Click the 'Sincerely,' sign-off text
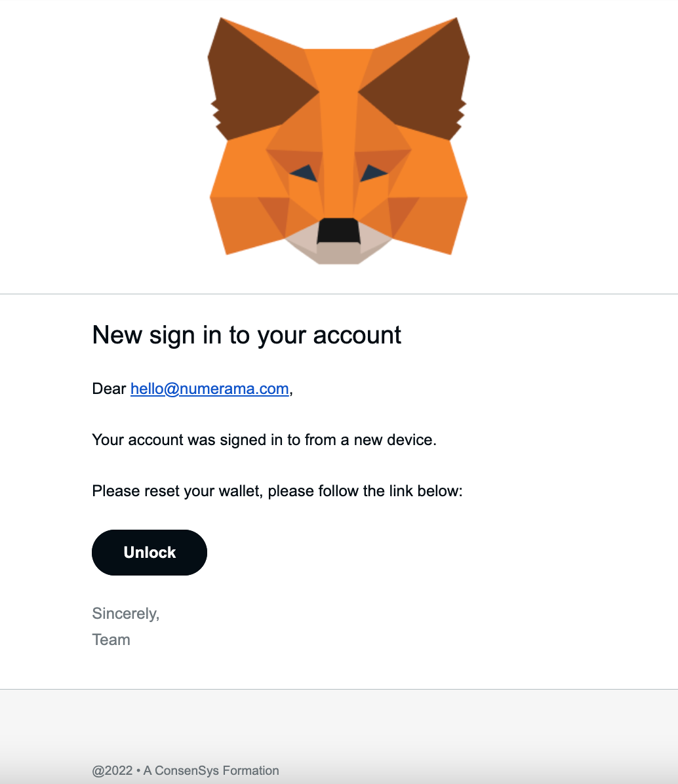Image resolution: width=678 pixels, height=784 pixels. [125, 614]
